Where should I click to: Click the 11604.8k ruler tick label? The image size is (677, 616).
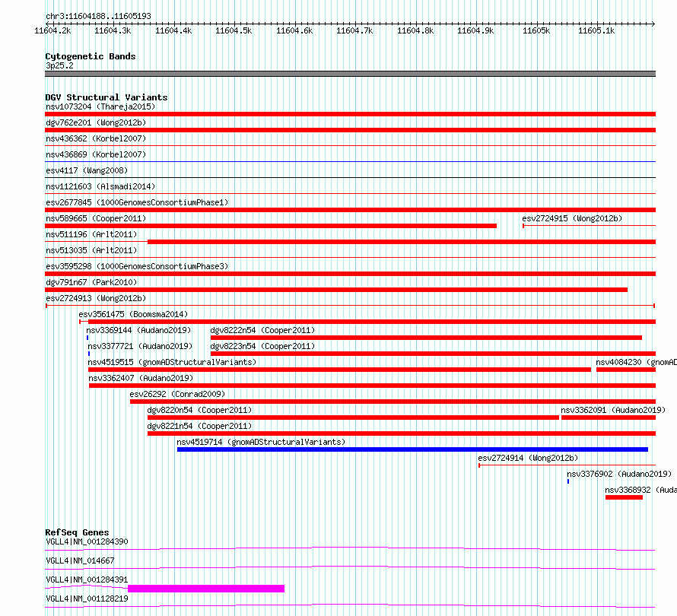415,30
